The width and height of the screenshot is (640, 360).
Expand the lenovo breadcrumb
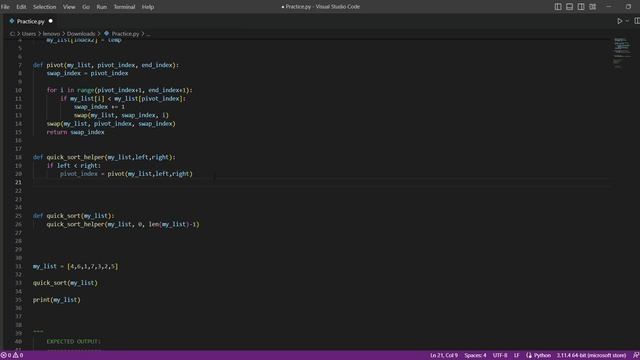(x=51, y=34)
